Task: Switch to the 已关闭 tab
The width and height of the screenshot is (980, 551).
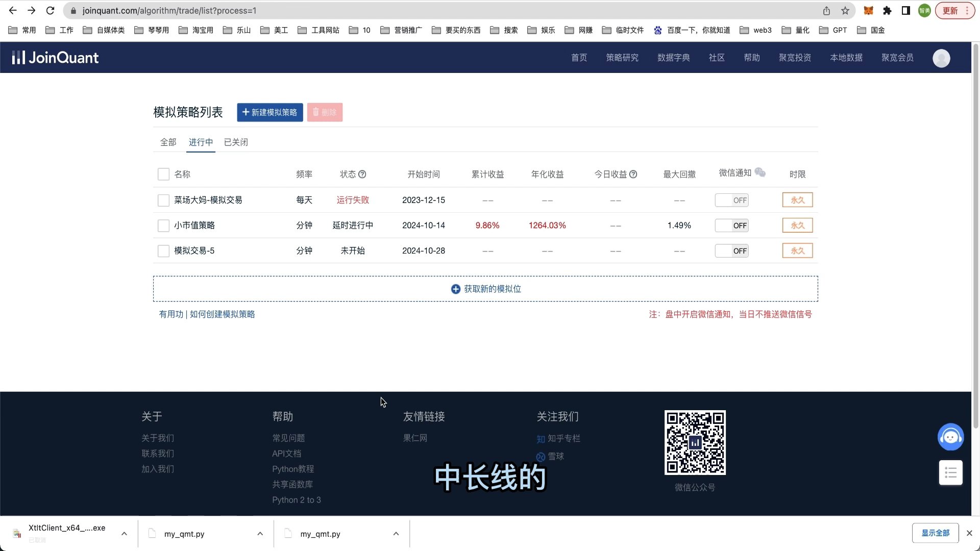Action: tap(236, 142)
